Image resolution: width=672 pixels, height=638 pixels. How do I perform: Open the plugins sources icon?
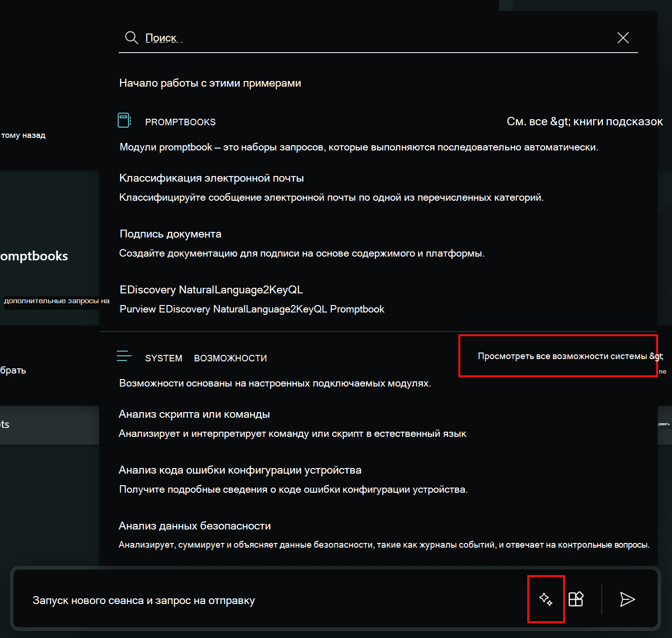[576, 599]
